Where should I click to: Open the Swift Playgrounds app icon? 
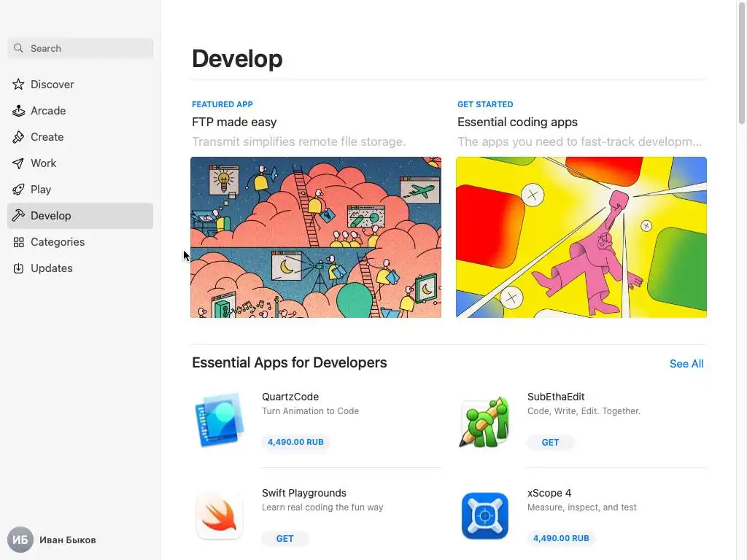tap(219, 516)
